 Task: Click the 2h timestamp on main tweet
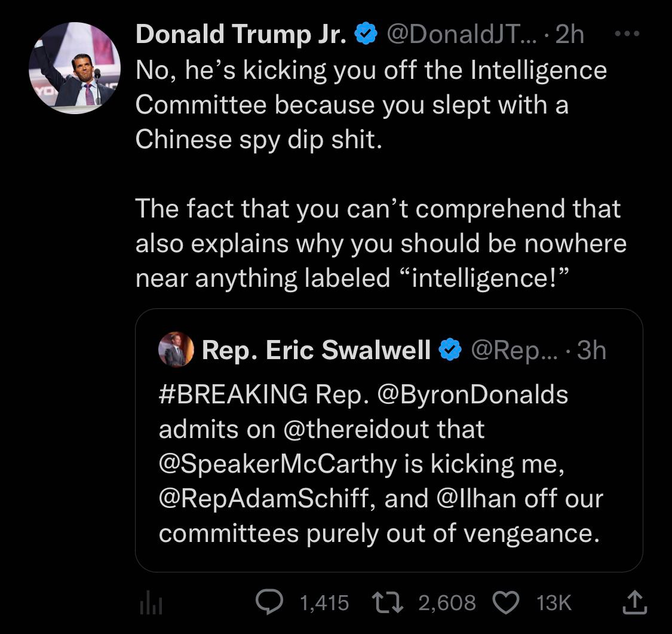pos(569,35)
